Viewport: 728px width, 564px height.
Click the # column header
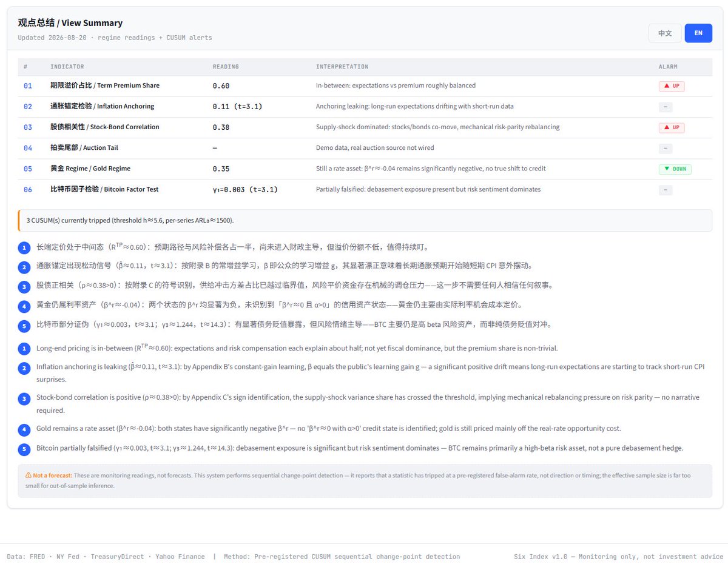coord(25,67)
